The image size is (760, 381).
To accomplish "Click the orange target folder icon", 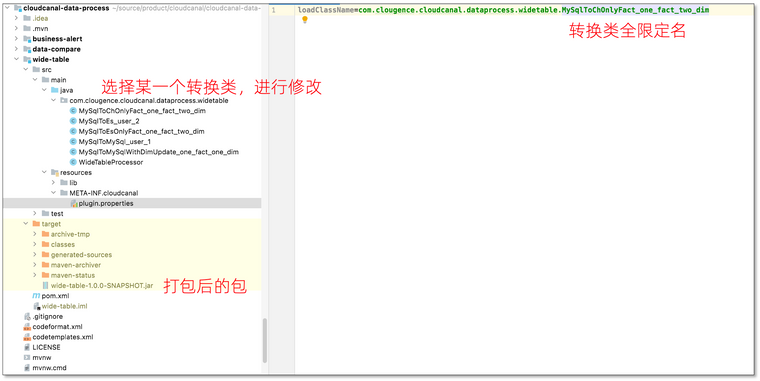I will pyautogui.click(x=36, y=224).
